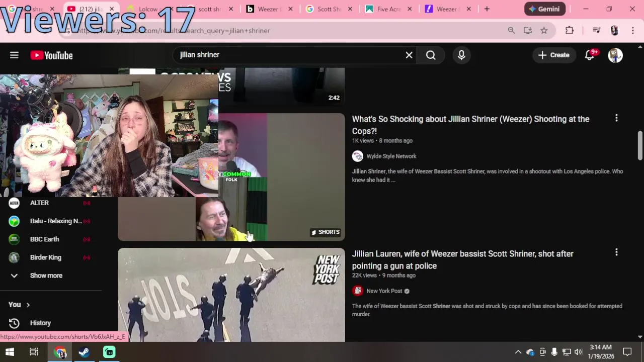Screen dimensions: 644x362
Task: Open Chrome extensions puzzle icon
Action: click(x=570, y=31)
